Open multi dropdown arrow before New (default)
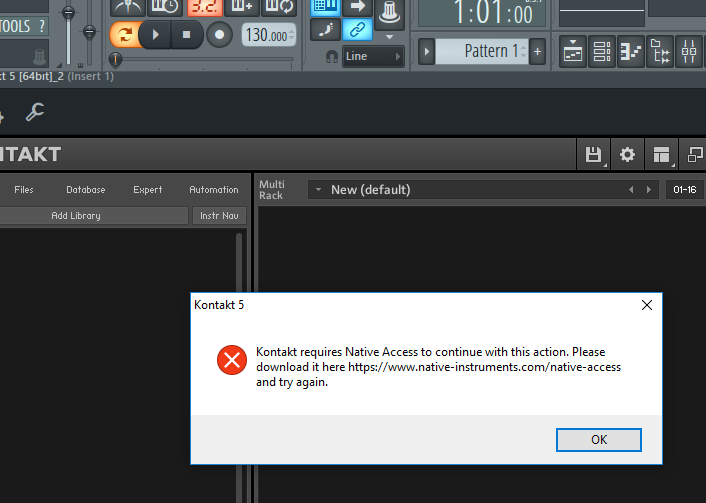This screenshot has height=503, width=706. pos(318,190)
